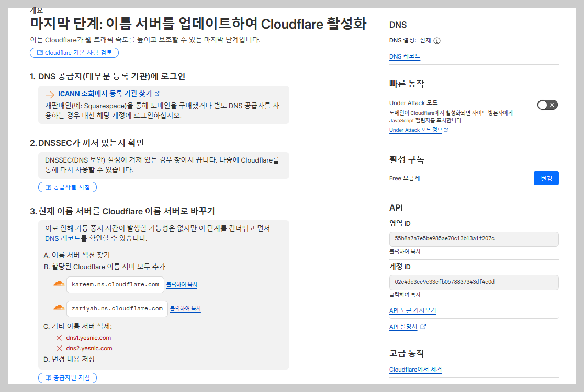Copy 영역 ID value field
This screenshot has width=584, height=392.
474,239
